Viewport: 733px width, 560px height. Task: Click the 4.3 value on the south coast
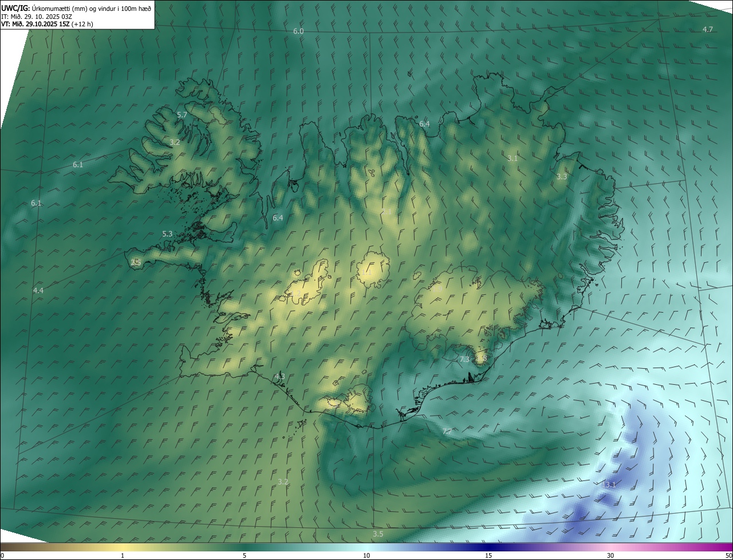click(x=279, y=376)
